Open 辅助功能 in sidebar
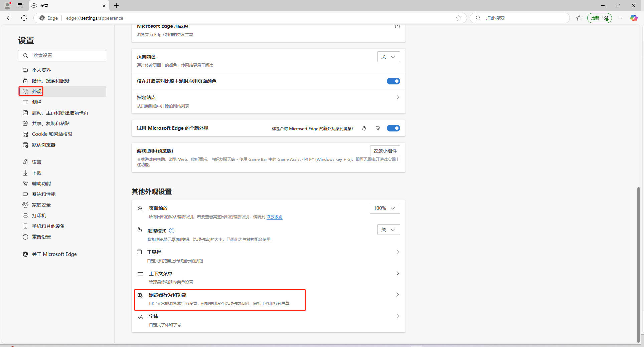Screen dimensions: 644x347 tap(62, 184)
